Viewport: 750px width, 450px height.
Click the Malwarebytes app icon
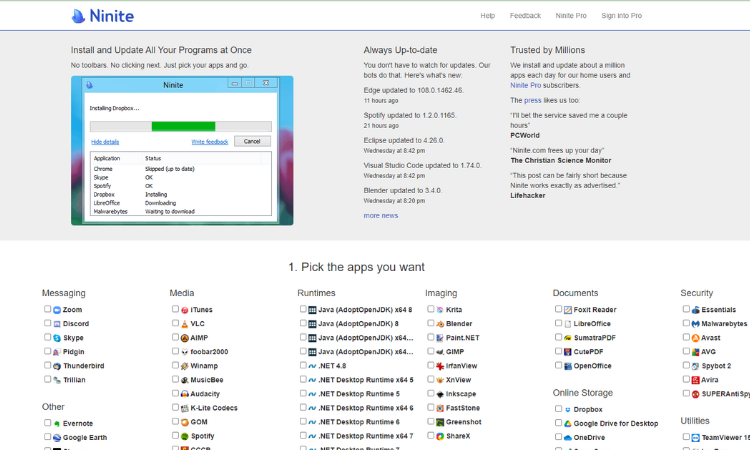(x=695, y=324)
